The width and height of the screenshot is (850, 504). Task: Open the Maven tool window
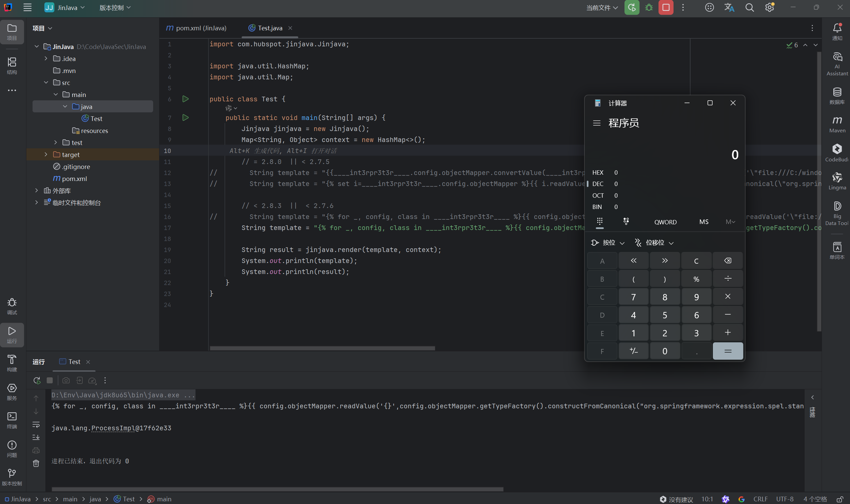837,124
